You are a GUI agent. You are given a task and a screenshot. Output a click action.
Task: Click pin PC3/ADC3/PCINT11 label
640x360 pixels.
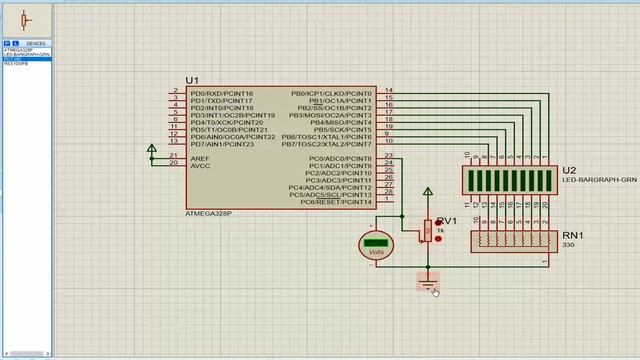click(339, 180)
